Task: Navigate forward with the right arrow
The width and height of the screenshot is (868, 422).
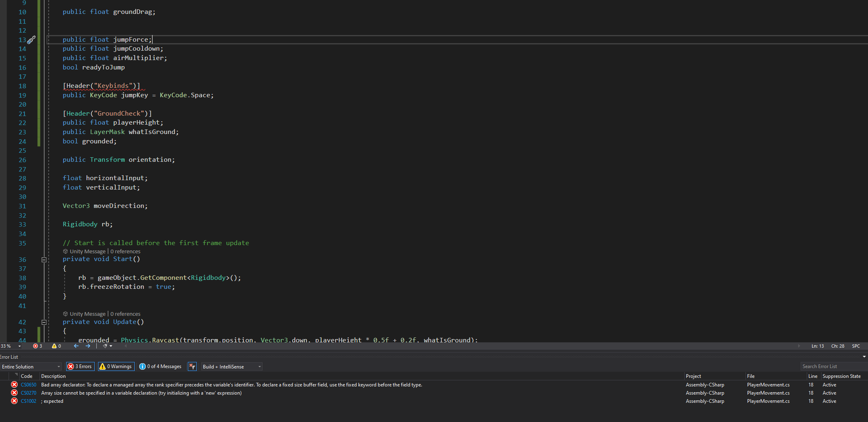Action: (88, 346)
